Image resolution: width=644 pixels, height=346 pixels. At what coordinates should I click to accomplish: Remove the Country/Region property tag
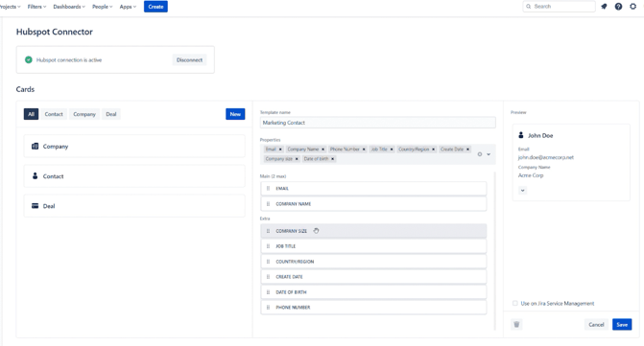[x=433, y=150]
